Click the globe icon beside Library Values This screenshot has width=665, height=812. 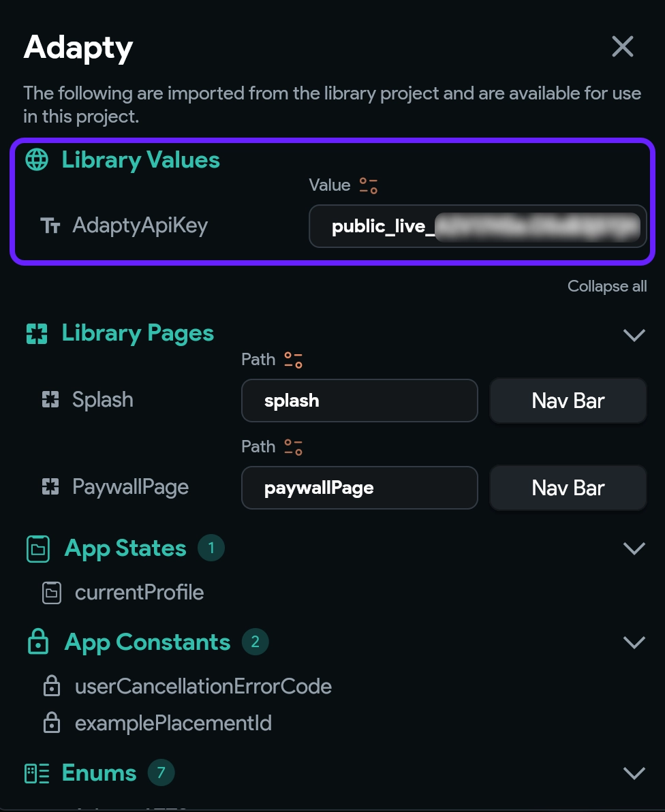pyautogui.click(x=36, y=160)
